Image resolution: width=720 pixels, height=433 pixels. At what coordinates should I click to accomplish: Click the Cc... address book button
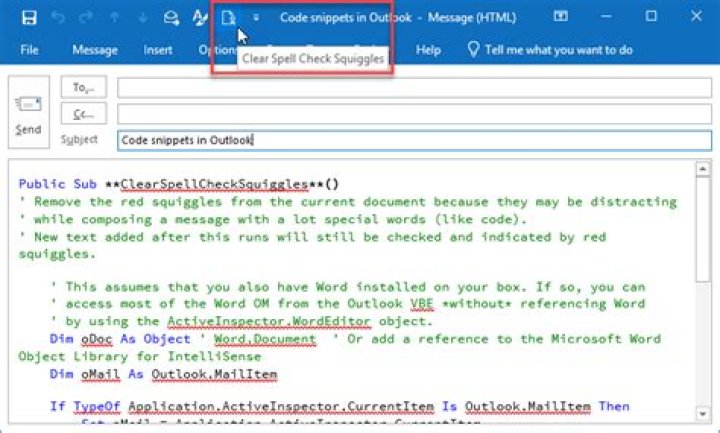[84, 113]
